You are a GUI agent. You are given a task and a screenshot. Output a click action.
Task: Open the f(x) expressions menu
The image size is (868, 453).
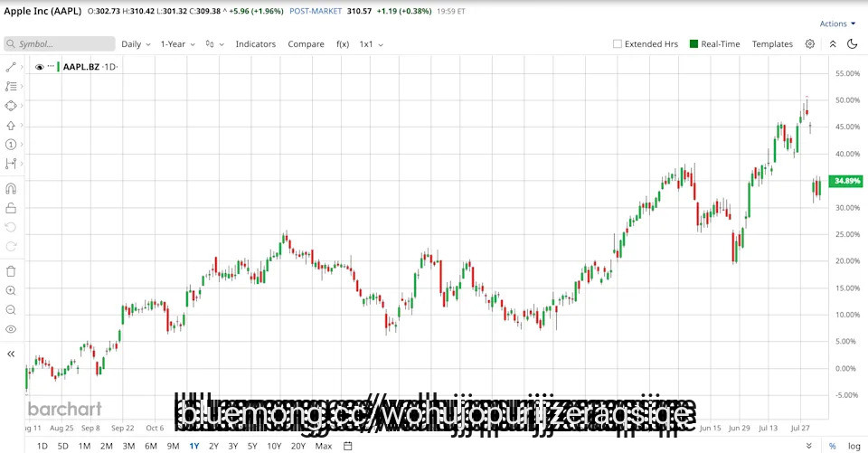click(x=343, y=43)
